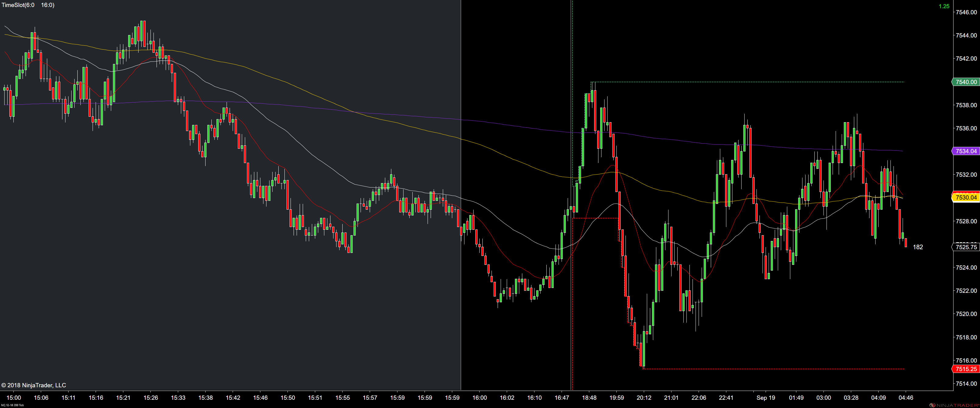
Task: Click the 7546.00 price axis label
Action: (966, 12)
